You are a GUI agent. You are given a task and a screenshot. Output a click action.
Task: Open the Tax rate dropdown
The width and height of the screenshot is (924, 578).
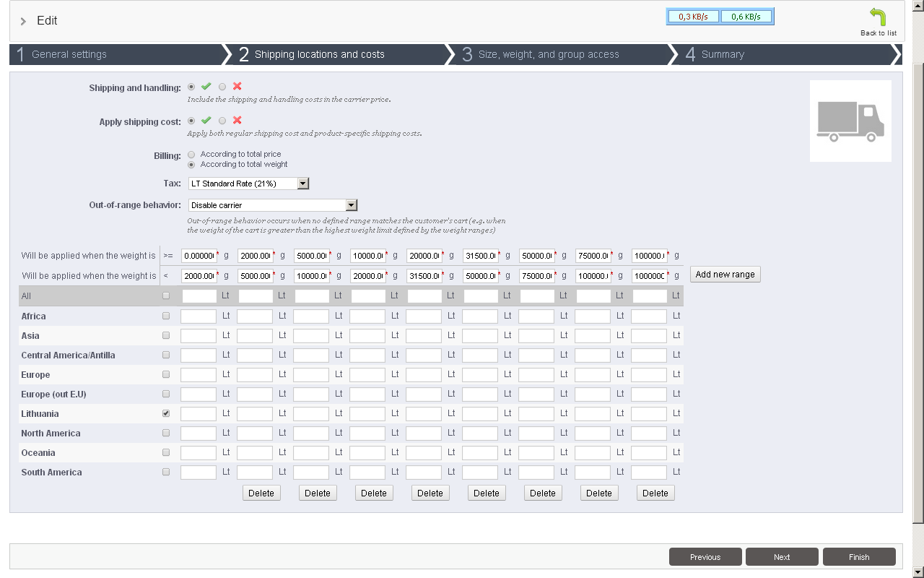coord(248,184)
